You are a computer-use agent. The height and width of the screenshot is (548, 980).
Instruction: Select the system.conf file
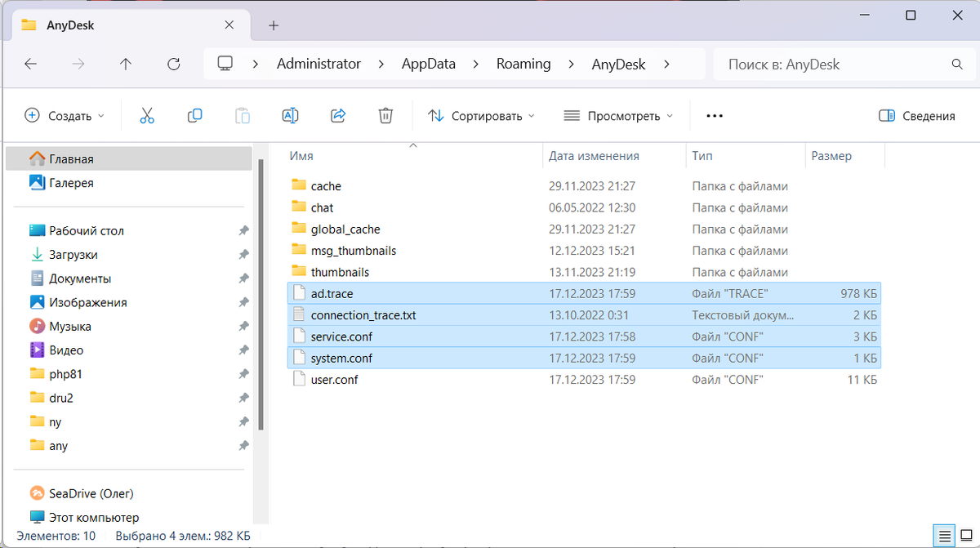point(584,358)
